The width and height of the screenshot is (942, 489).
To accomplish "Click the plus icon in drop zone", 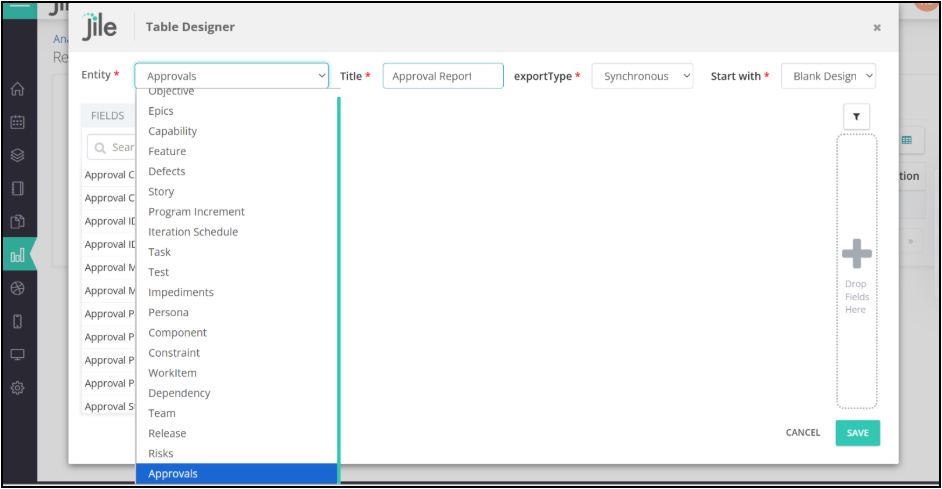I will click(x=856, y=254).
